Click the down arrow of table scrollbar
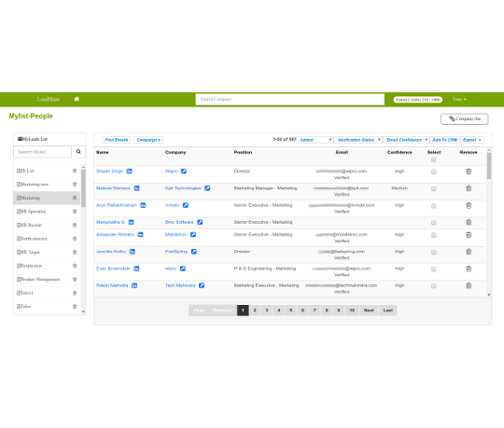 pyautogui.click(x=489, y=295)
